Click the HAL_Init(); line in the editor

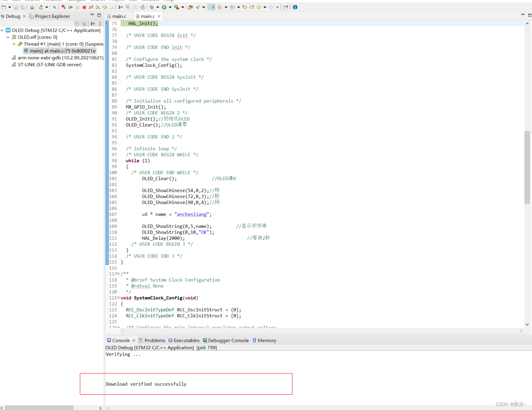click(x=143, y=23)
